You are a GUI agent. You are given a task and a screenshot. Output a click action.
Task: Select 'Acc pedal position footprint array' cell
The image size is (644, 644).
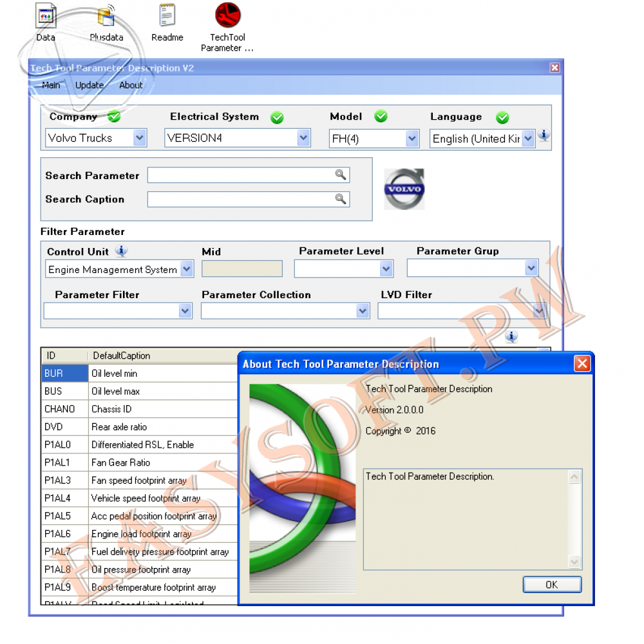tap(163, 515)
